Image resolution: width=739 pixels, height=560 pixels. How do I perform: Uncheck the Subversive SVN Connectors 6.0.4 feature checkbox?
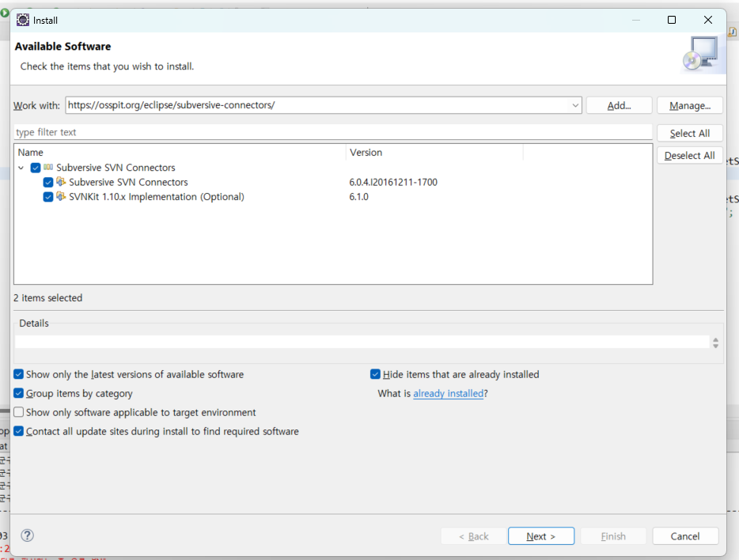[x=48, y=182]
